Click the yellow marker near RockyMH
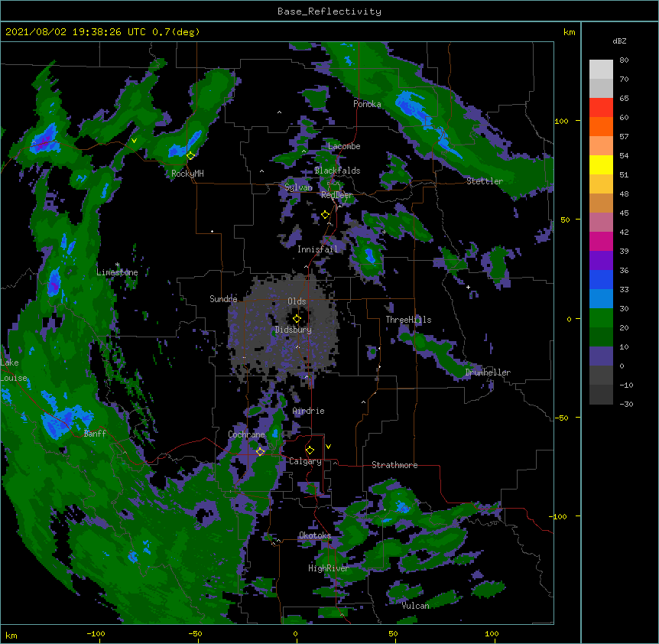Screen dimensions: 659x644 (x=190, y=155)
